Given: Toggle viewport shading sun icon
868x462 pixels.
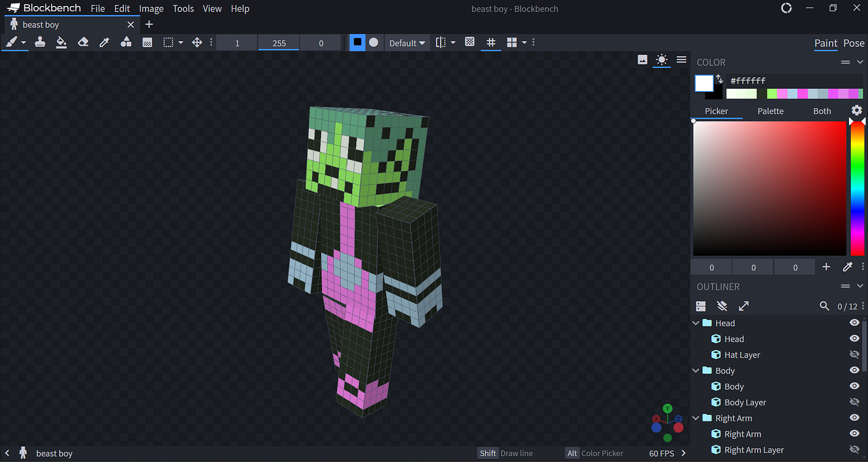Looking at the screenshot, I should [662, 60].
